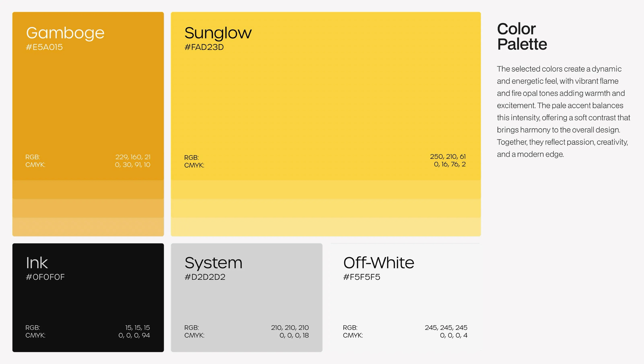The width and height of the screenshot is (644, 364).
Task: Select the #FAD23D hex code
Action: click(x=204, y=47)
